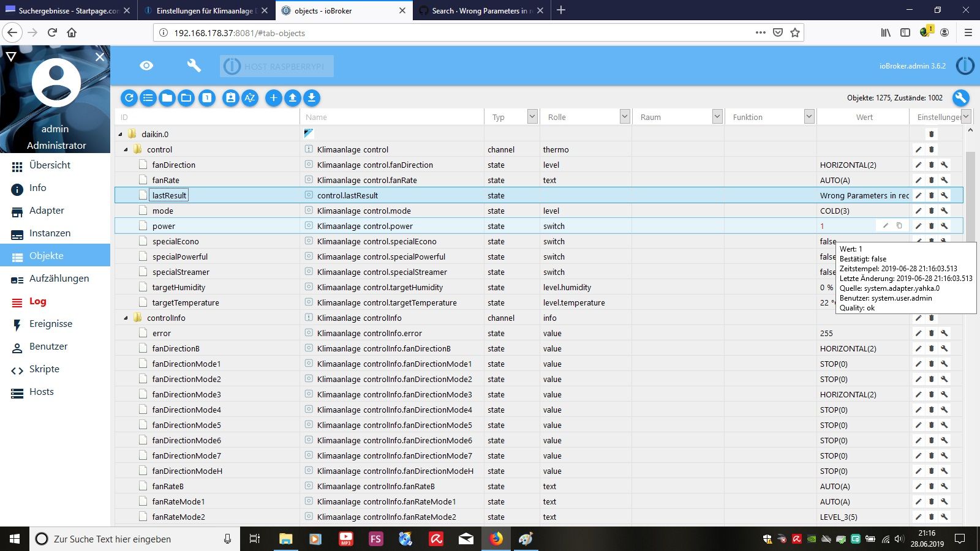The width and height of the screenshot is (980, 551).
Task: Edit the fanDirection object pencil icon
Action: click(x=918, y=165)
